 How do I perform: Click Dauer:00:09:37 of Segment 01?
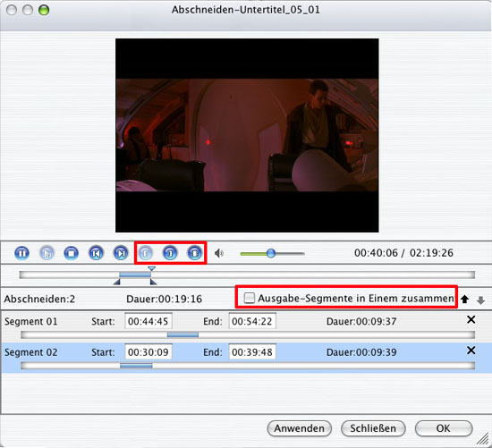[361, 322]
